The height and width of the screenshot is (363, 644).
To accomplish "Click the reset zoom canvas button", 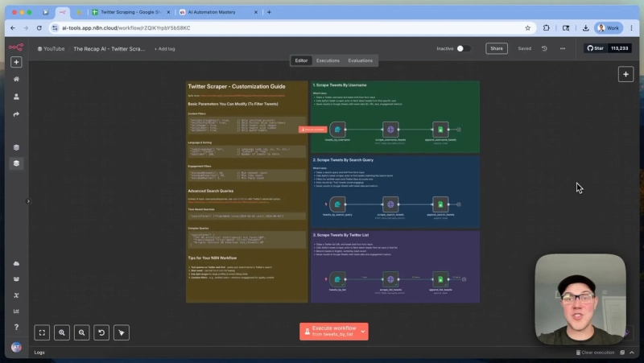I will point(101,332).
